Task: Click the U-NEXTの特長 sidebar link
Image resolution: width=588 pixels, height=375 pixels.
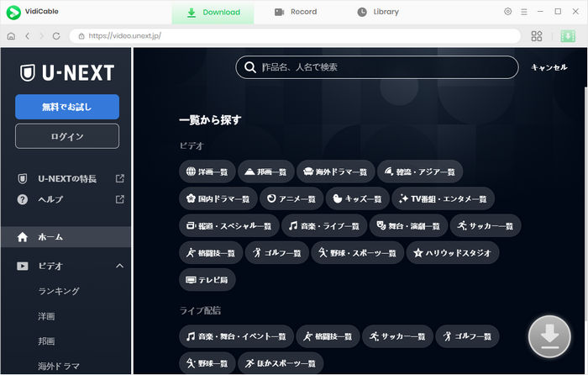Action: [67, 179]
